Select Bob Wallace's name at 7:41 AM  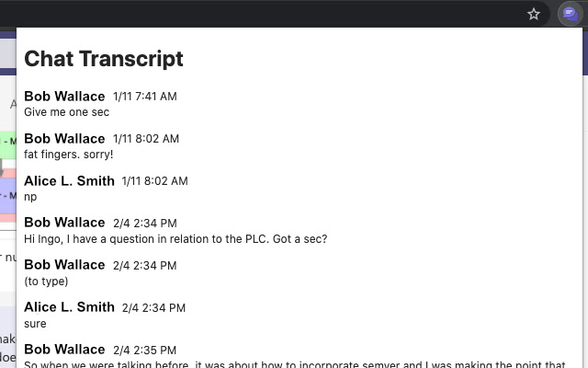tap(64, 97)
